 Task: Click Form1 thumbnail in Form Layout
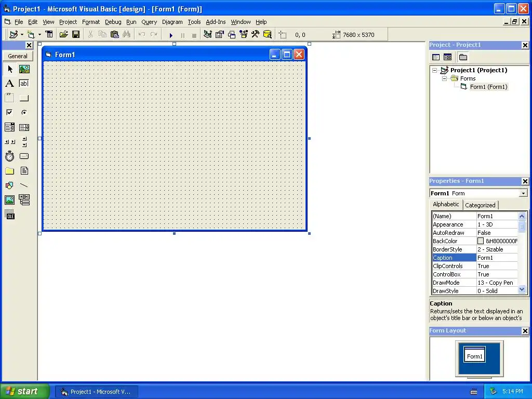pos(474,354)
